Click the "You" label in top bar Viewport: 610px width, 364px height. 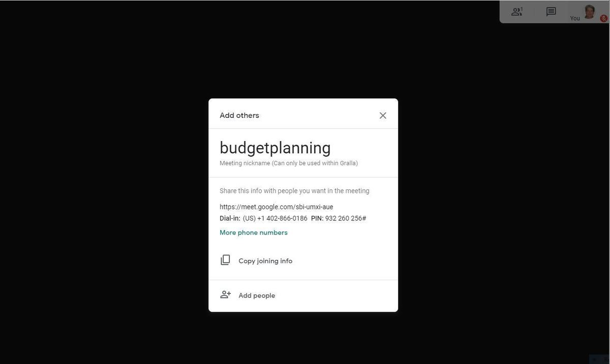[x=575, y=18]
